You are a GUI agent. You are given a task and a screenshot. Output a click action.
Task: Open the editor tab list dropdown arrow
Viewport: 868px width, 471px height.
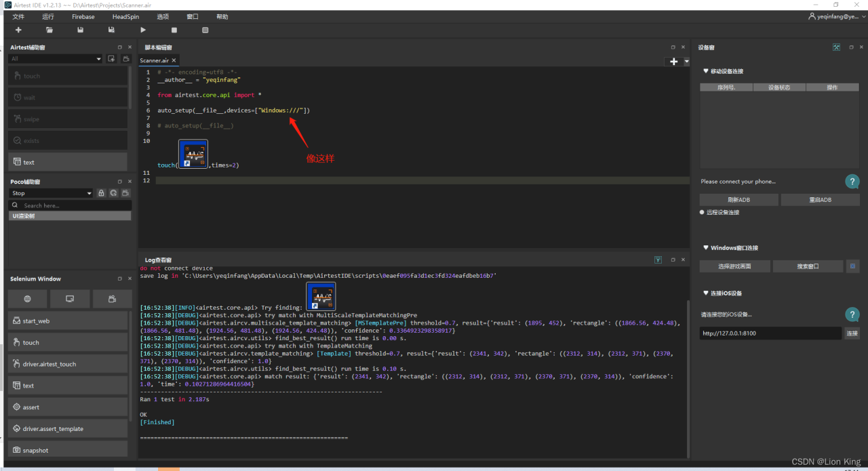(x=686, y=62)
